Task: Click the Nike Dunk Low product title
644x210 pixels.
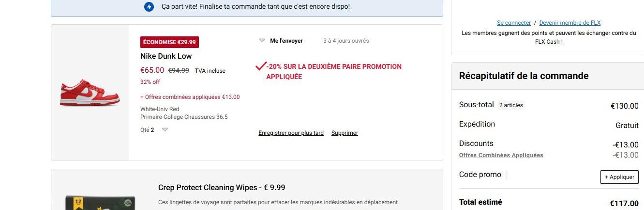Action: pos(166,56)
